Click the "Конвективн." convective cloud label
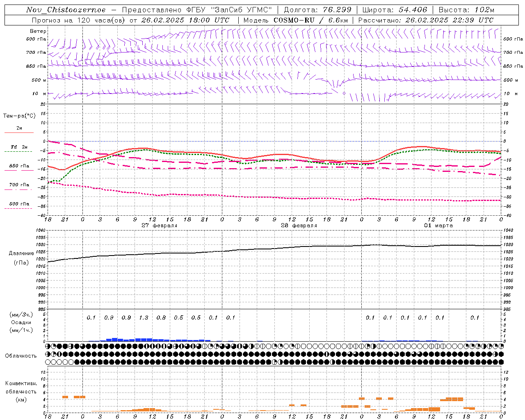Image resolution: width=525 pixels, height=420 pixels. coord(21,383)
